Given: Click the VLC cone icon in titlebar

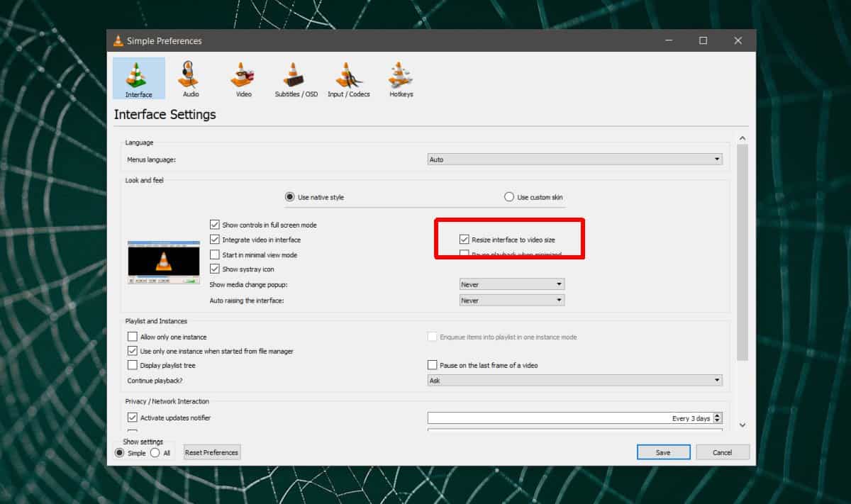Looking at the screenshot, I should click(117, 40).
